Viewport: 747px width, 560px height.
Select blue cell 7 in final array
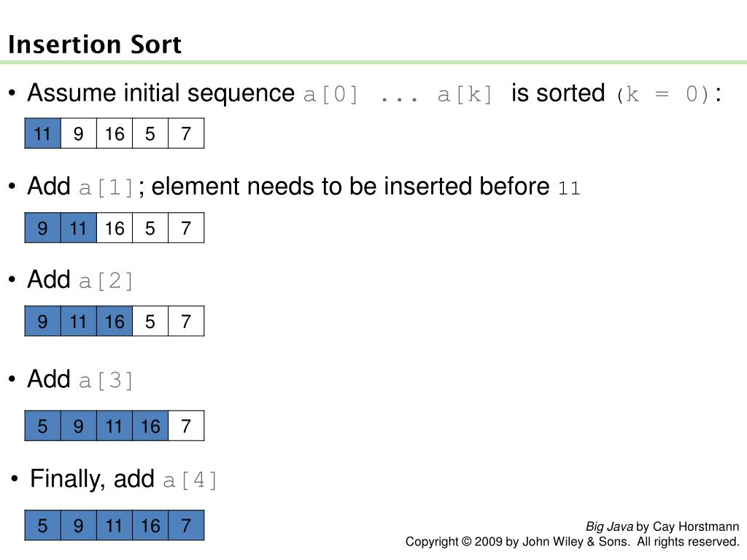186,525
